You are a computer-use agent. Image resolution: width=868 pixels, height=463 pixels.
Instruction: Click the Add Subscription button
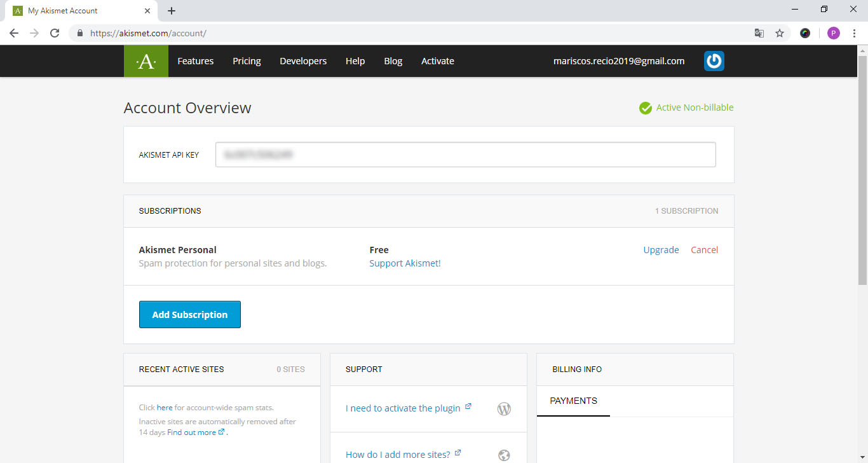(190, 315)
